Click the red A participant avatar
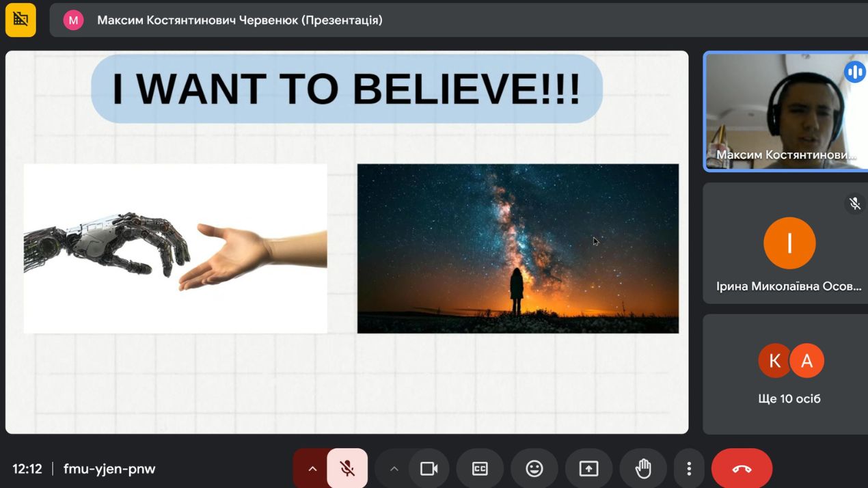The height and width of the screenshot is (488, 868). pyautogui.click(x=807, y=360)
